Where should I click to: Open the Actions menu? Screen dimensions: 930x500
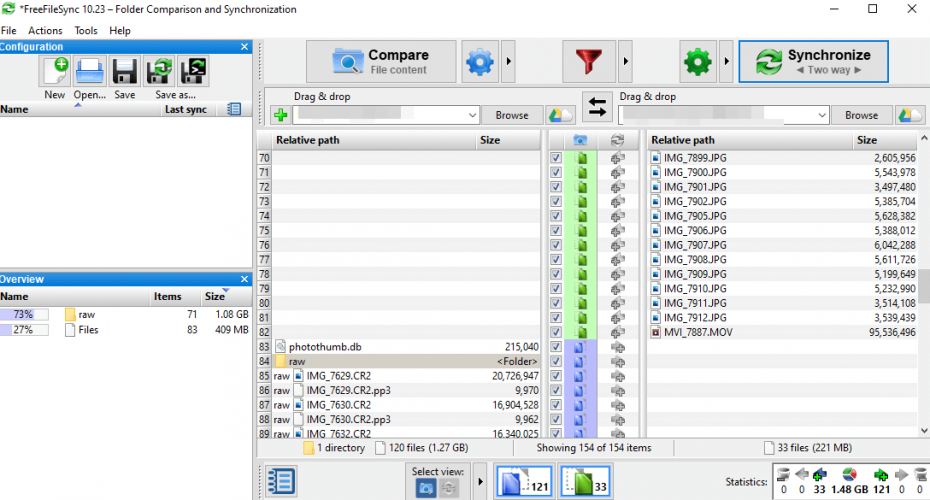tap(45, 31)
